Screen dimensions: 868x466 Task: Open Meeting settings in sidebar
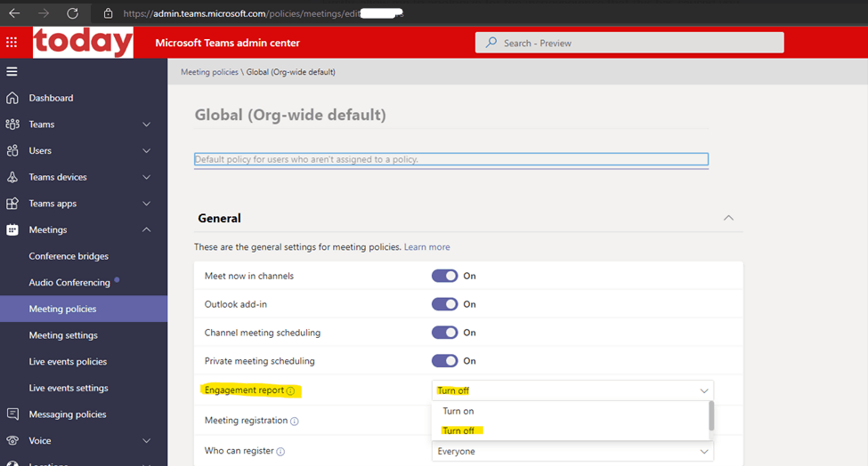click(x=63, y=335)
